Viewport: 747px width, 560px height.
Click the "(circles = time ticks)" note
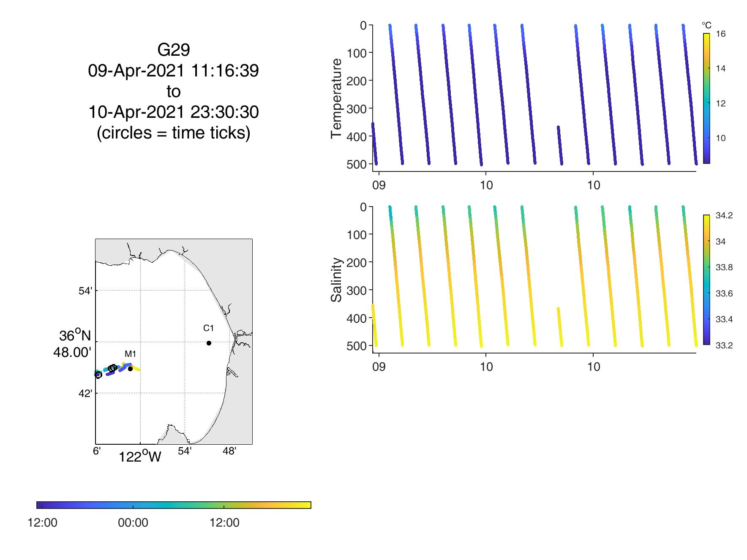point(174,133)
